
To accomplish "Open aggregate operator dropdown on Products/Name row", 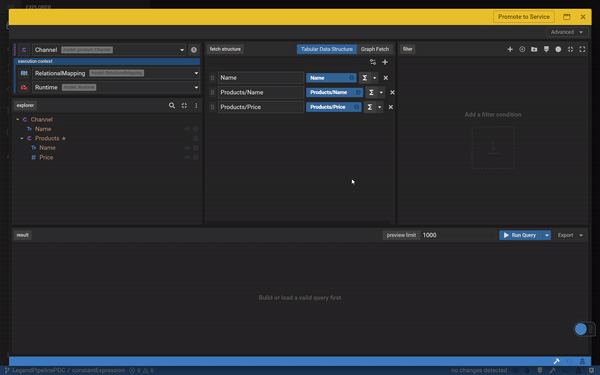I will tap(381, 92).
